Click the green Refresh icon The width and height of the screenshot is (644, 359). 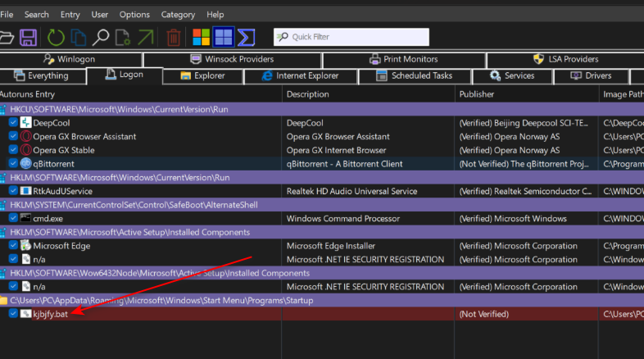click(x=56, y=38)
